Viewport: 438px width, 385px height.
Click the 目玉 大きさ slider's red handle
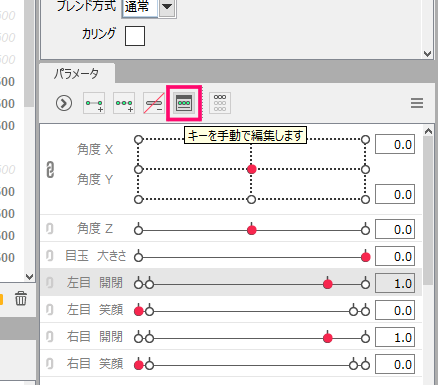[x=366, y=257]
